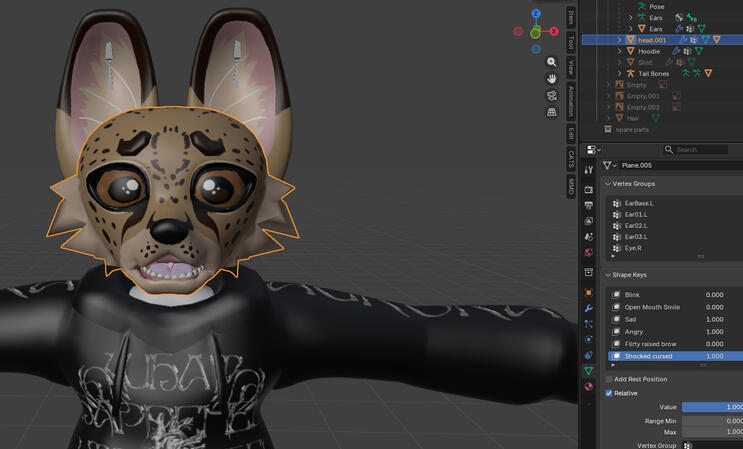Select the Flirty raised brow shape key
Image resolution: width=743 pixels, height=449 pixels.
point(675,344)
